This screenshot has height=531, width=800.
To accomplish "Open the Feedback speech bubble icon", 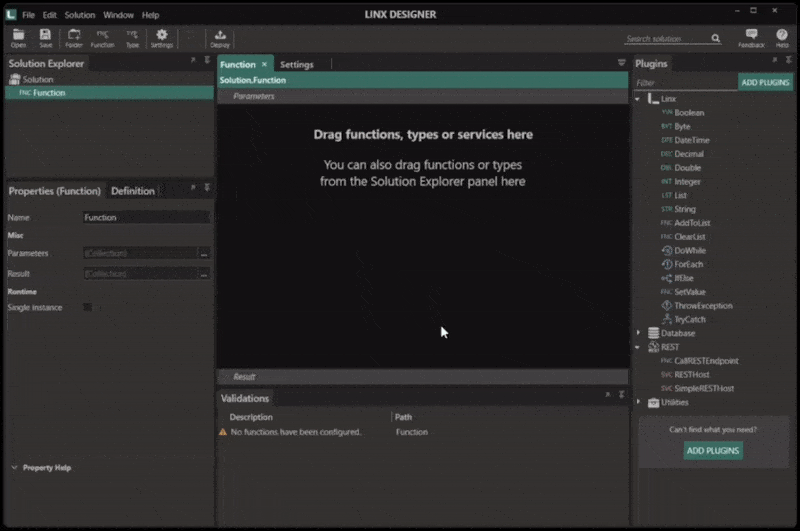I will click(x=751, y=38).
